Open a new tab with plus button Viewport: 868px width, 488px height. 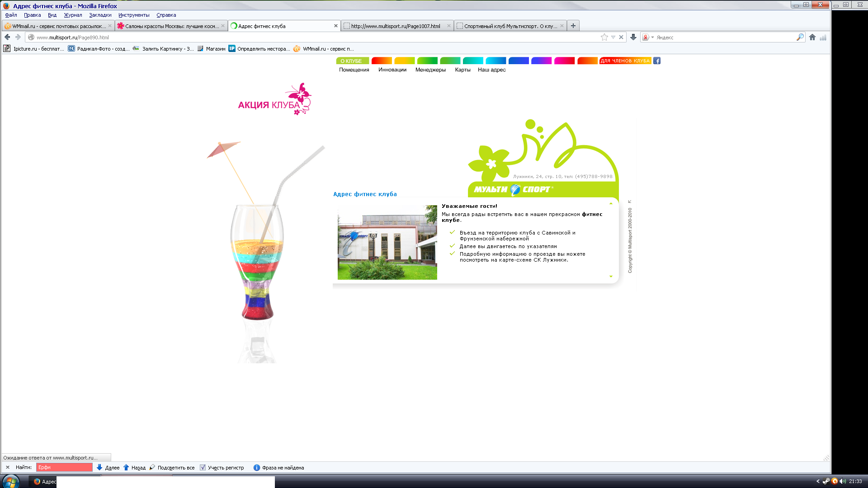pos(573,26)
